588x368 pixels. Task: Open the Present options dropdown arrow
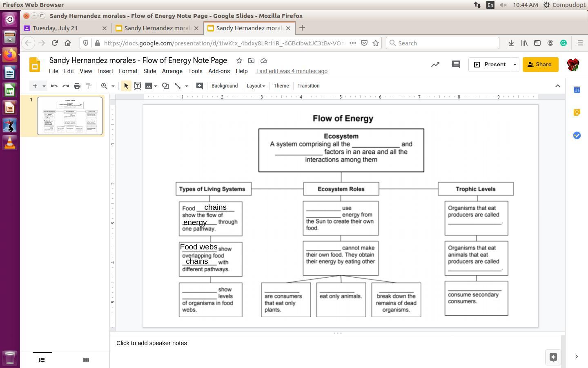tap(514, 65)
